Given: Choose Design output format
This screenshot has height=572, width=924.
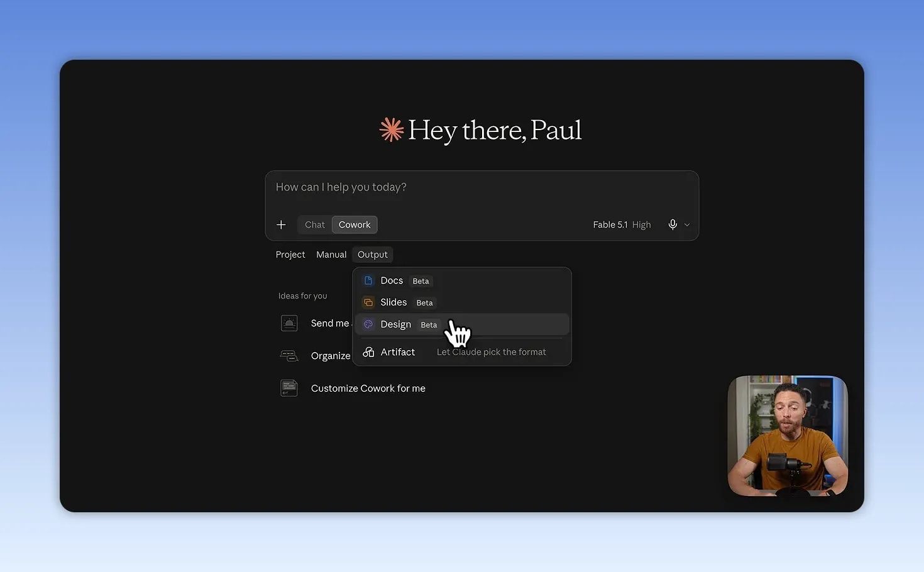Looking at the screenshot, I should [x=462, y=324].
